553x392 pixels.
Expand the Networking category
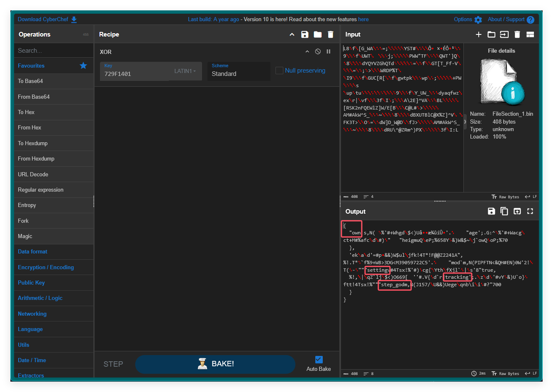(54, 314)
